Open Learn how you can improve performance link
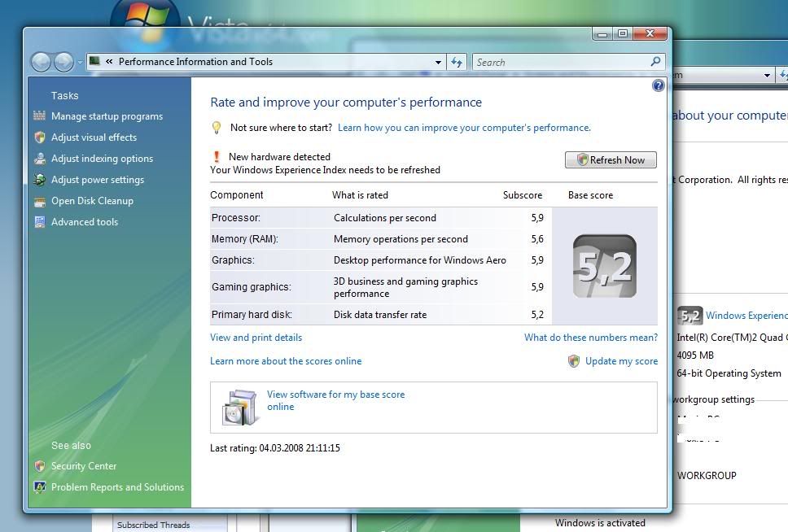Screen dimensions: 788x532 click(464, 128)
